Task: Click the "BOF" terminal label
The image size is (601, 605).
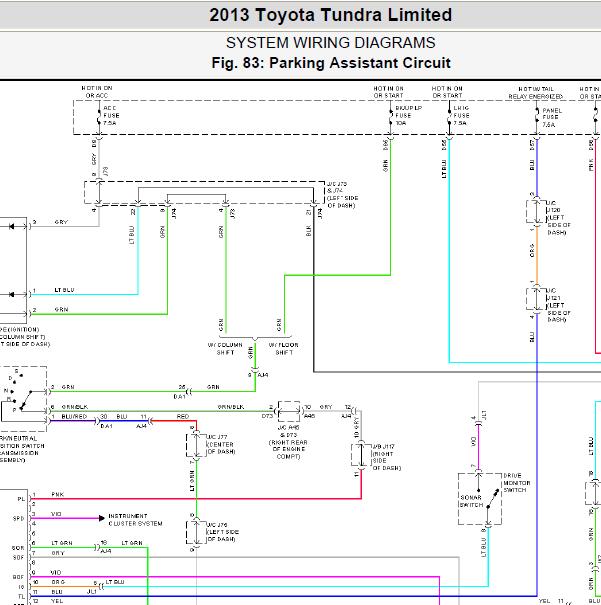Action: point(19,577)
